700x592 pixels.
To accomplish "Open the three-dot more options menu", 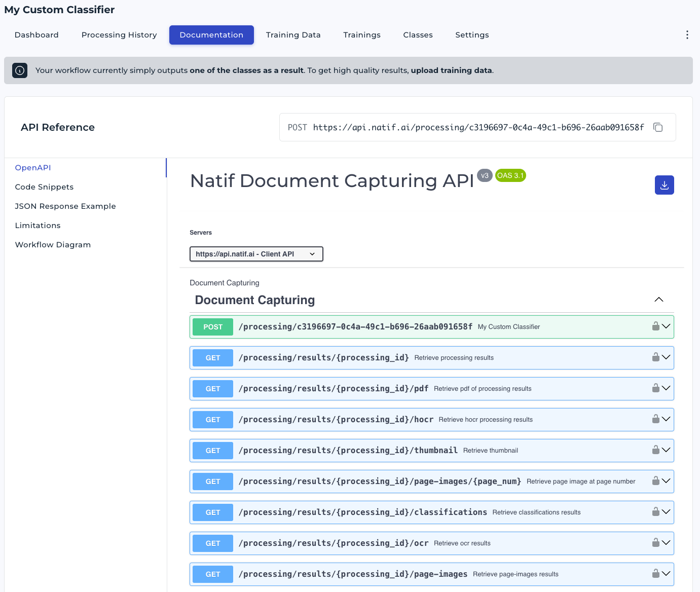I will coord(687,34).
